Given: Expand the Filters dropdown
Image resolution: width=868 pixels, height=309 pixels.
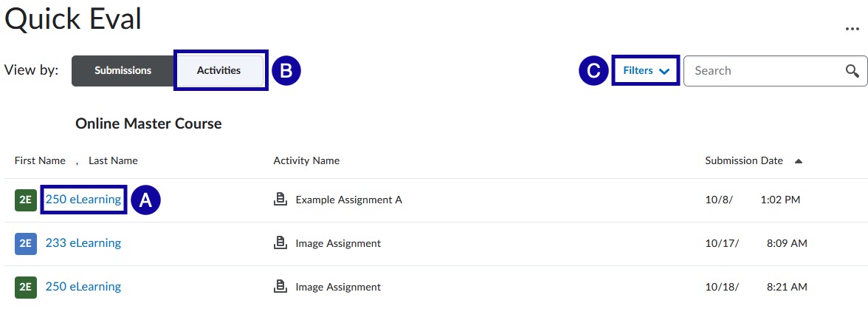Looking at the screenshot, I should point(646,71).
